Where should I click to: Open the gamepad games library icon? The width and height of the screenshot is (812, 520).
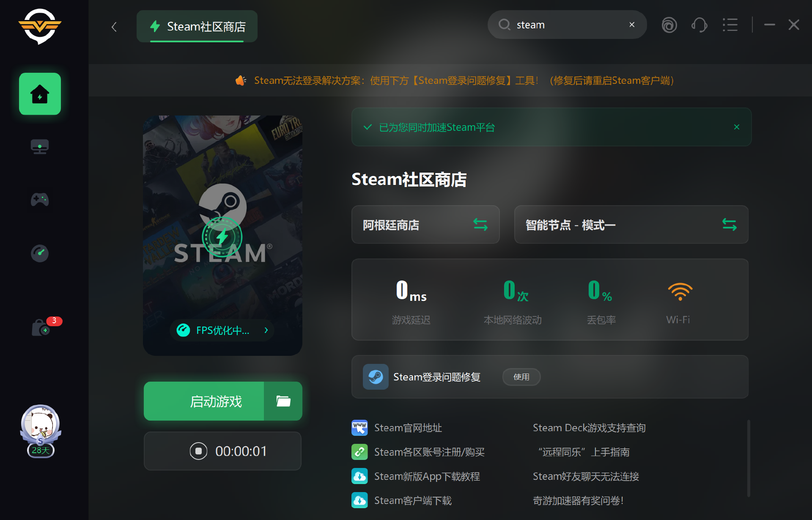[x=40, y=199]
